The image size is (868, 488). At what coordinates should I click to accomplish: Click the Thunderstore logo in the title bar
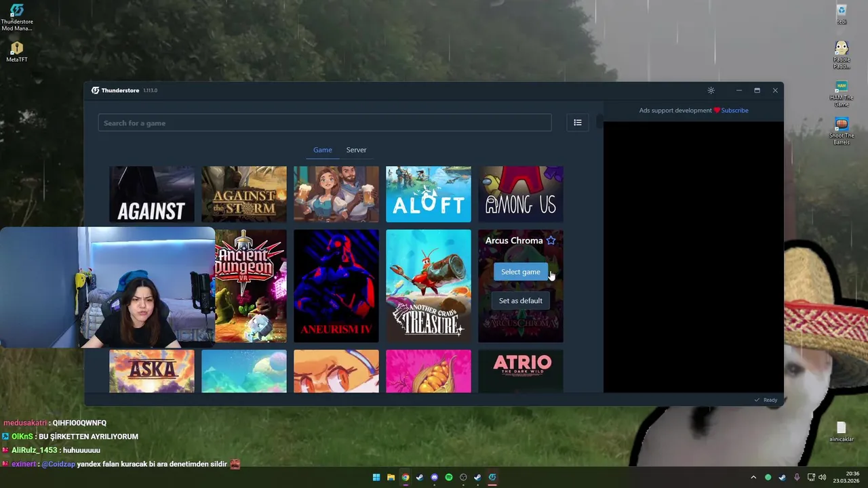95,90
